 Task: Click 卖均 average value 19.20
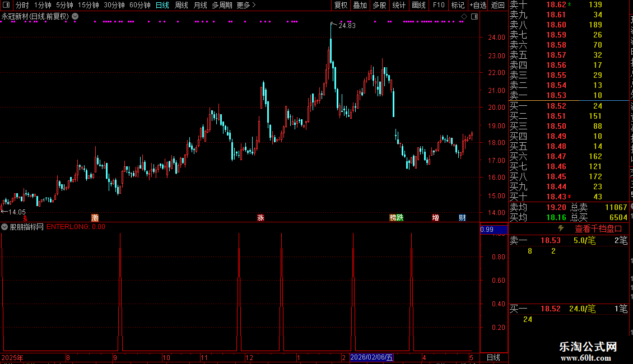coord(556,207)
